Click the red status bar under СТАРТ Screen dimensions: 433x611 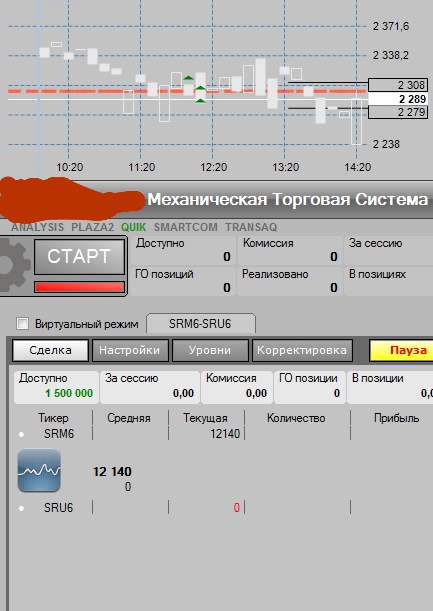(x=80, y=287)
